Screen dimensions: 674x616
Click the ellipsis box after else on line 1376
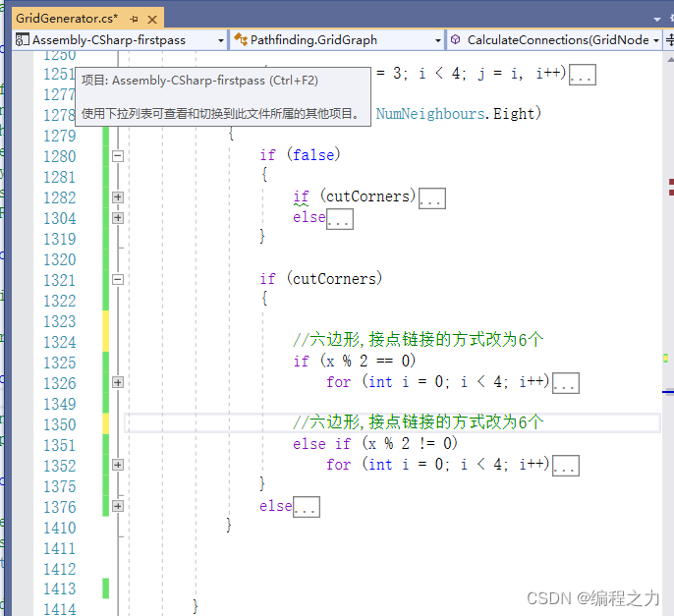point(307,507)
